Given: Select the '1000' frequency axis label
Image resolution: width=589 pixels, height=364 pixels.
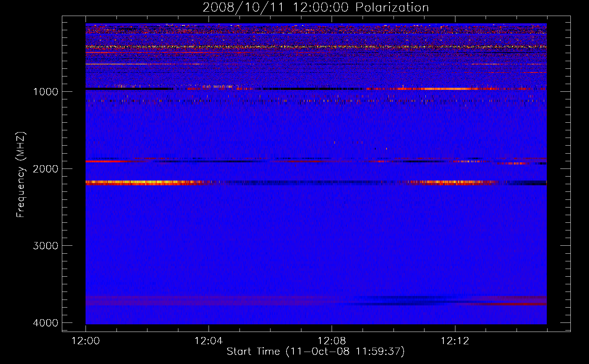Looking at the screenshot, I should [x=46, y=91].
